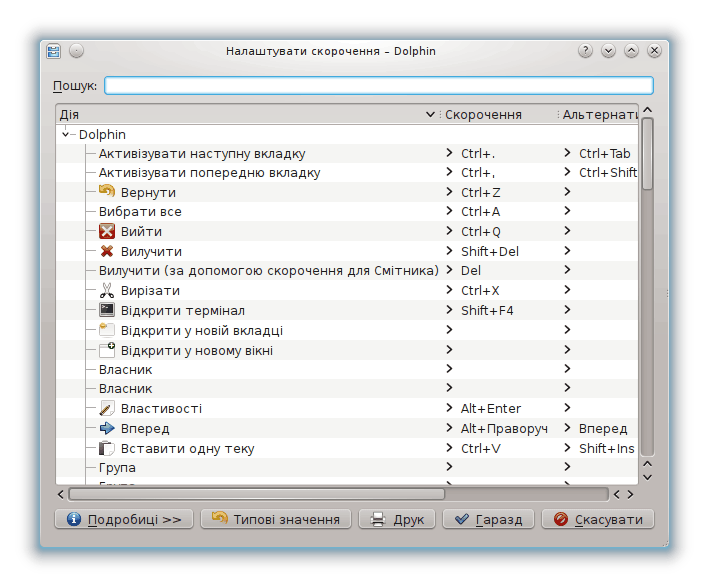Click the red quit icon beside Вийти
This screenshot has width=709, height=587.
click(107, 231)
